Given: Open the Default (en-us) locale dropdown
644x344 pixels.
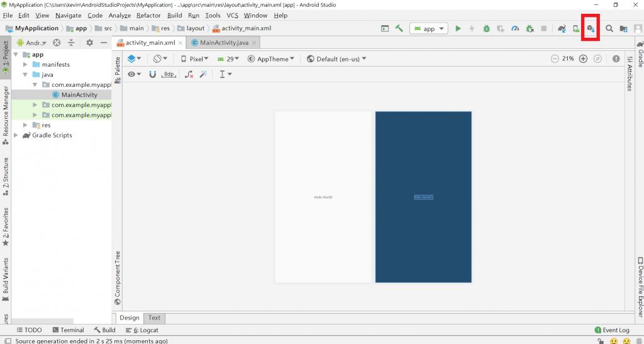Looking at the screenshot, I should (336, 58).
